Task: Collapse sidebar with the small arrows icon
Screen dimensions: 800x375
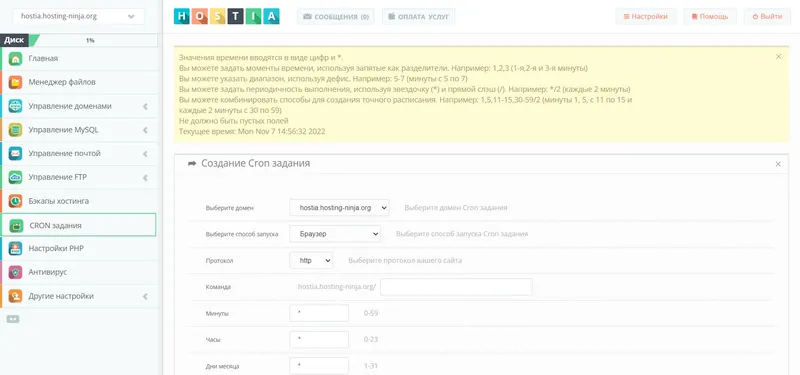Action: [13, 319]
